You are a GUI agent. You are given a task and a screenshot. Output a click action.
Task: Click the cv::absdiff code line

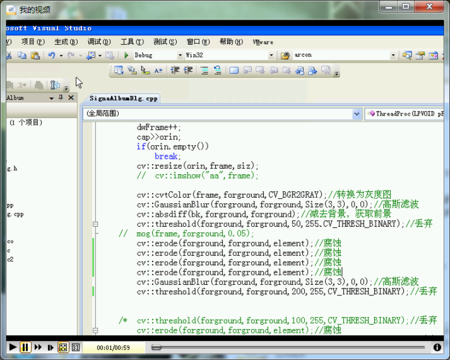pos(264,214)
